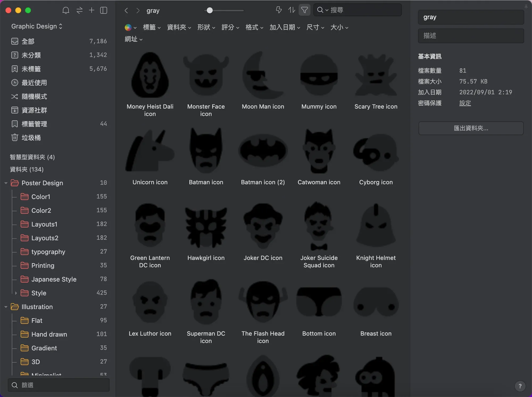Image resolution: width=532 pixels, height=397 pixels.
Task: Open the notifications bell icon
Action: coord(66,10)
